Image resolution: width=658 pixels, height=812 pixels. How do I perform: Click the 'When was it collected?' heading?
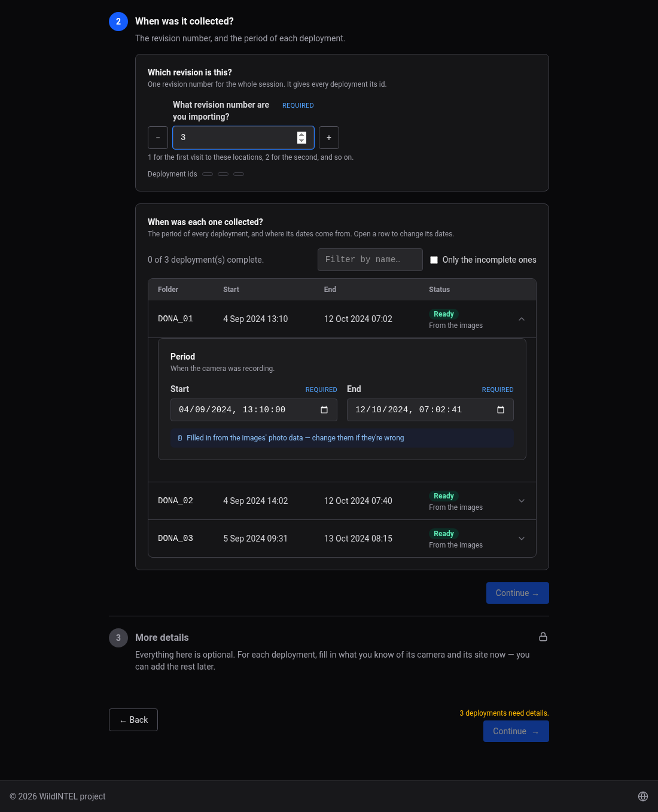(184, 22)
